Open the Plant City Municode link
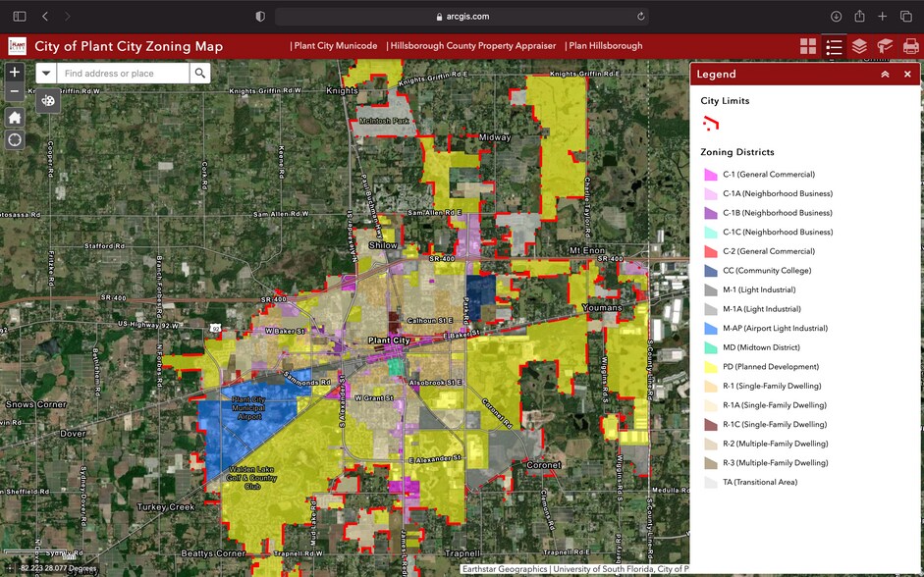This screenshot has width=924, height=577. pos(334,46)
